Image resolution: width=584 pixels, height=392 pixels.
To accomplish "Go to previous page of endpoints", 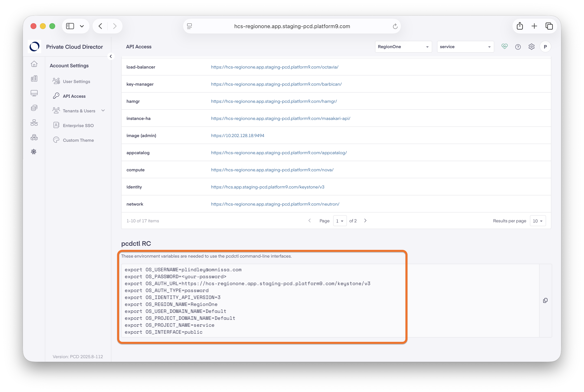I will 309,220.
